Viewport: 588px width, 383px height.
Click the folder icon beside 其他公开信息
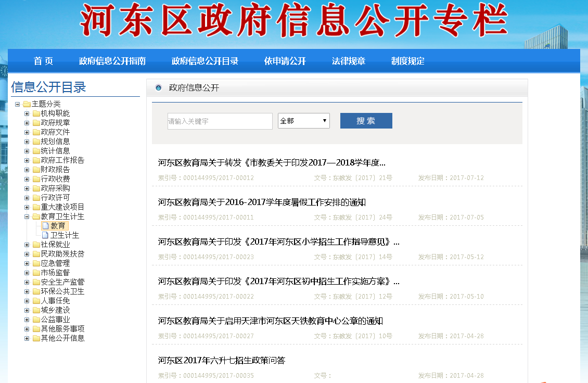click(x=36, y=338)
